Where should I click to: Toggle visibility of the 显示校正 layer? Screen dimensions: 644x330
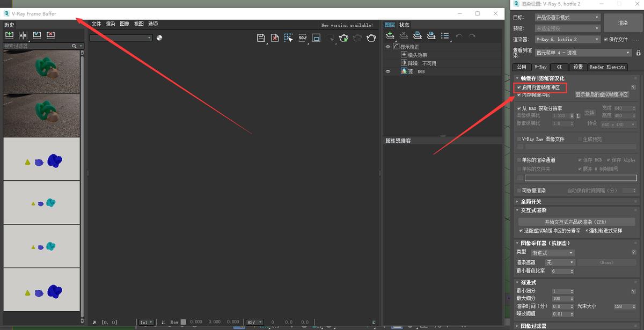coord(388,46)
